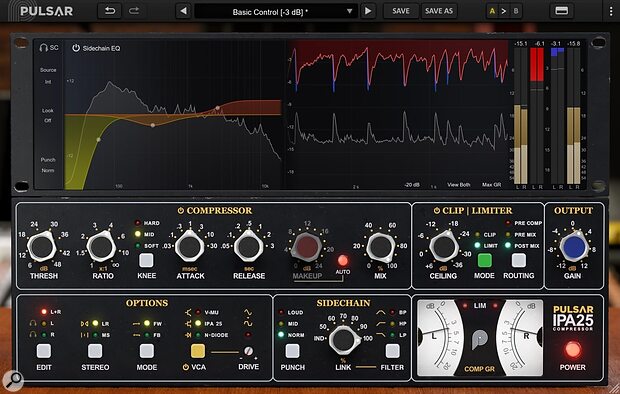620x394 pixels.
Task: Click the middle bell EQ node
Action: [153, 125]
